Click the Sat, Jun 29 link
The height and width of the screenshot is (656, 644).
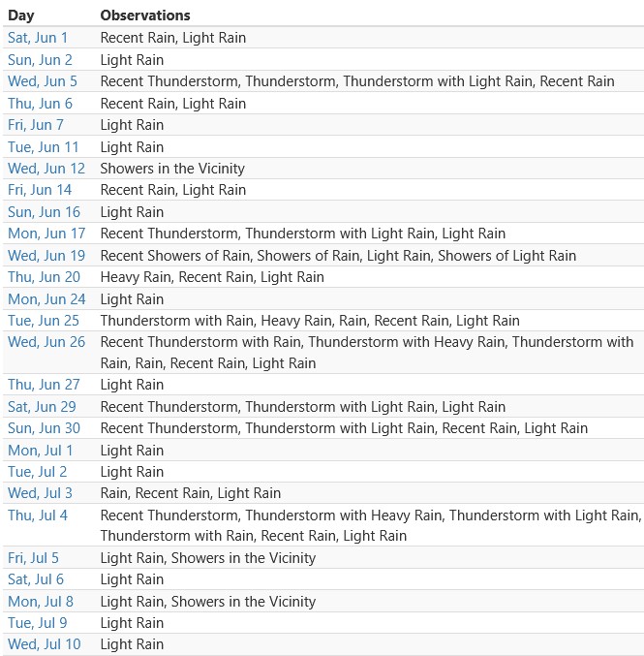[42, 407]
